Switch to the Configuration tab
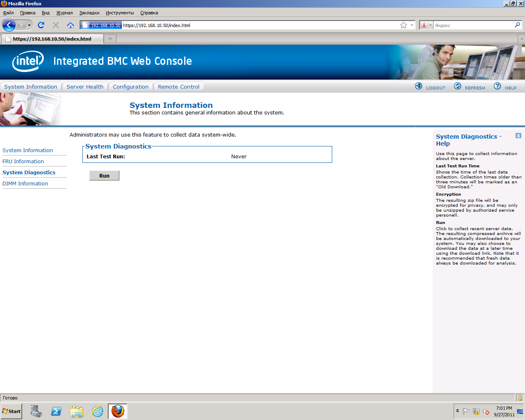This screenshot has width=525, height=420. pos(130,87)
